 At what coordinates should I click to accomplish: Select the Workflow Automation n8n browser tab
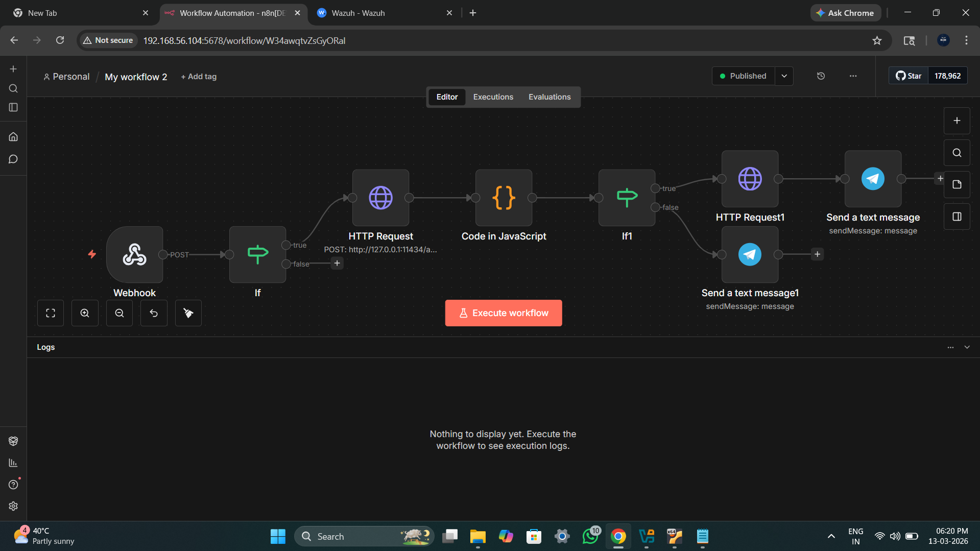coord(233,13)
